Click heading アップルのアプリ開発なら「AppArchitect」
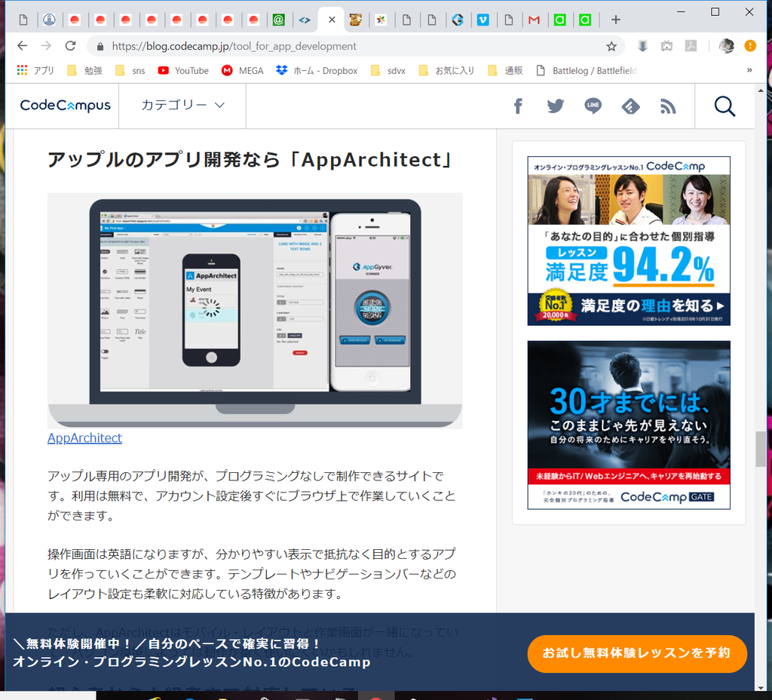This screenshot has height=700, width=772. tap(250, 160)
